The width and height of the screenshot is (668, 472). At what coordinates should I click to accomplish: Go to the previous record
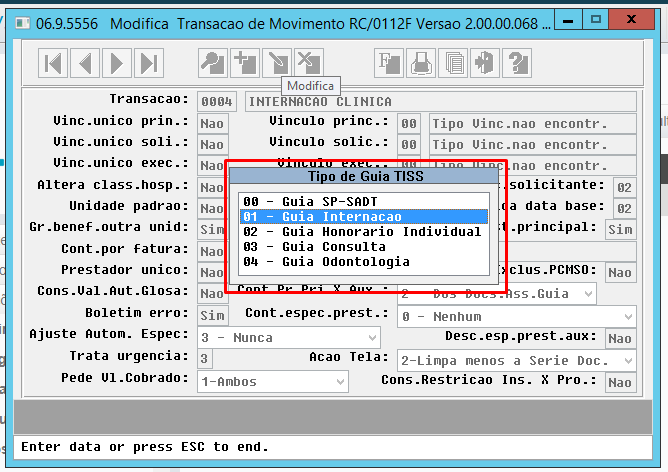(x=85, y=63)
